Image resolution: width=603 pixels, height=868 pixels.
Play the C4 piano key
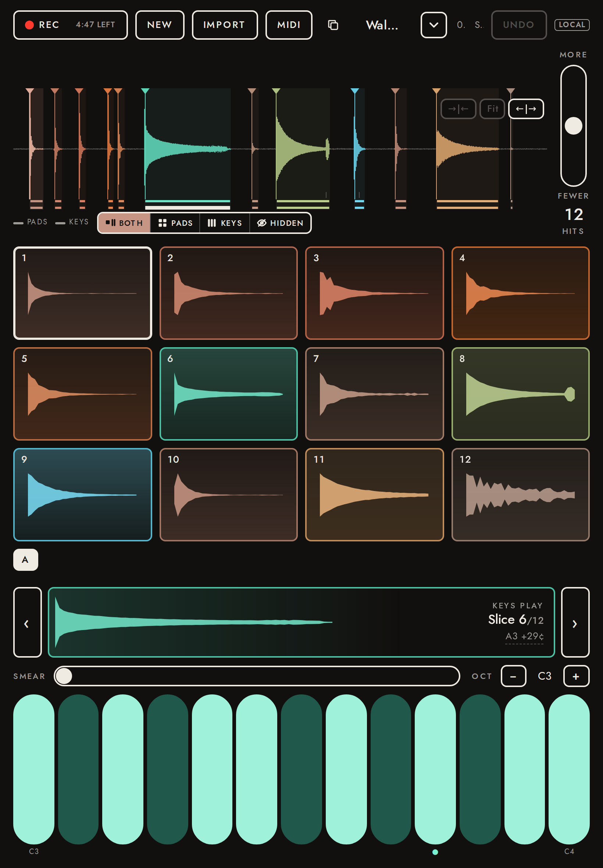click(569, 769)
